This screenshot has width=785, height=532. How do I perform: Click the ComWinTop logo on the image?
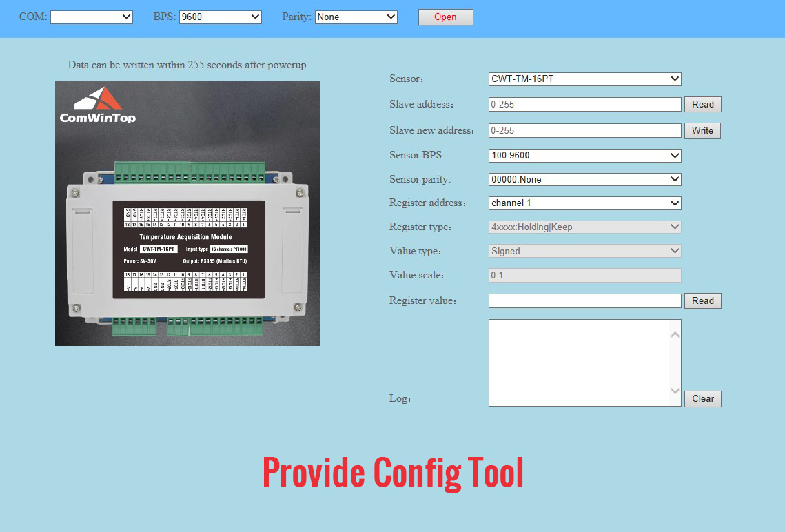coord(98,105)
